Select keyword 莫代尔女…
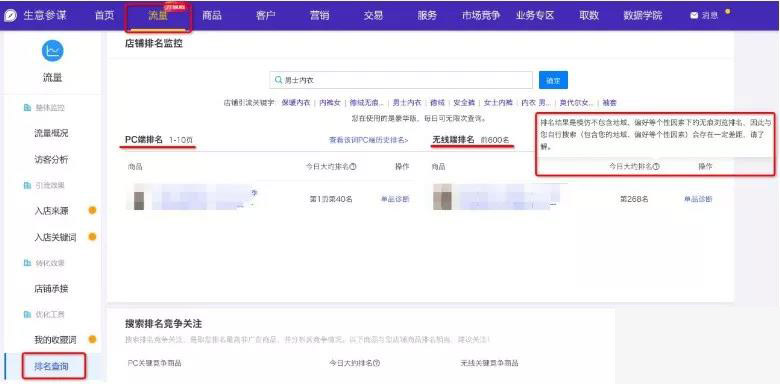 (x=577, y=103)
